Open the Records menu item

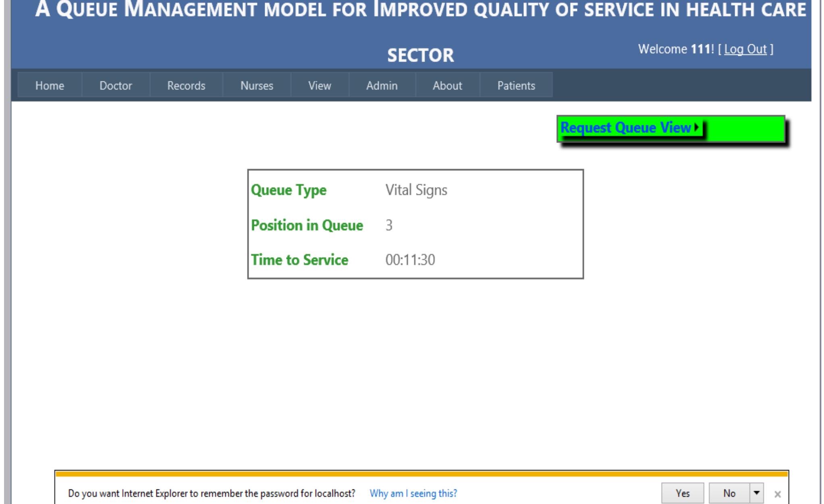[x=186, y=86]
